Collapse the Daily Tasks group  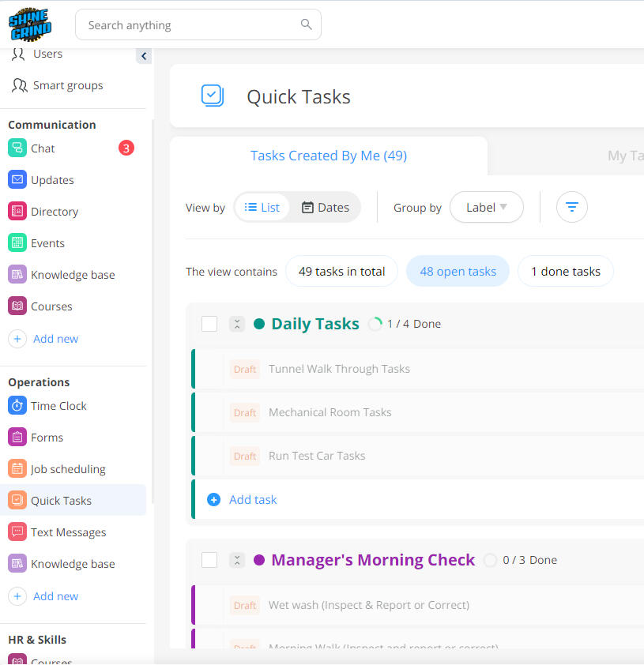point(237,324)
